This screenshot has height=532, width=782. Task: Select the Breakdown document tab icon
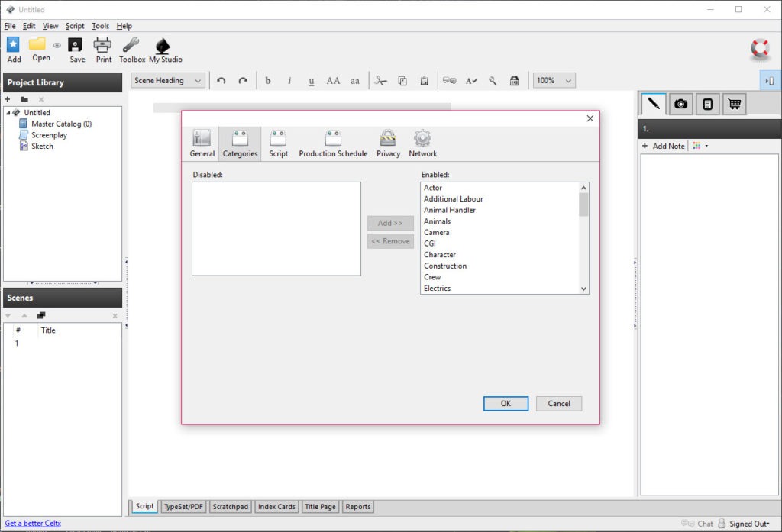[x=707, y=105]
